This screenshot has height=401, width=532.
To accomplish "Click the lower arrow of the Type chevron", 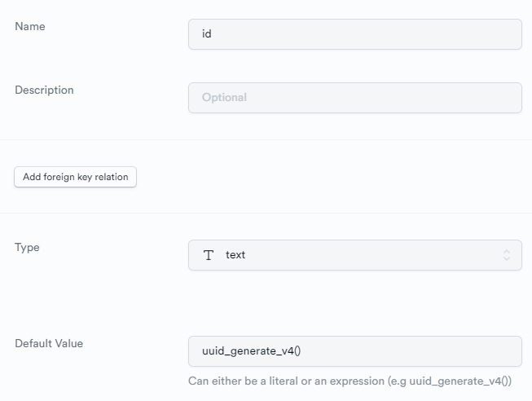I will 507,258.
